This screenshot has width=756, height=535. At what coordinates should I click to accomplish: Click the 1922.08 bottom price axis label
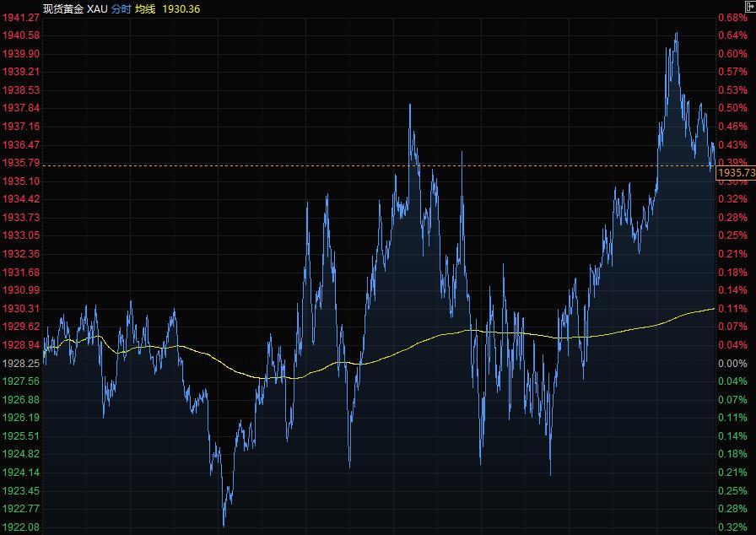21,527
